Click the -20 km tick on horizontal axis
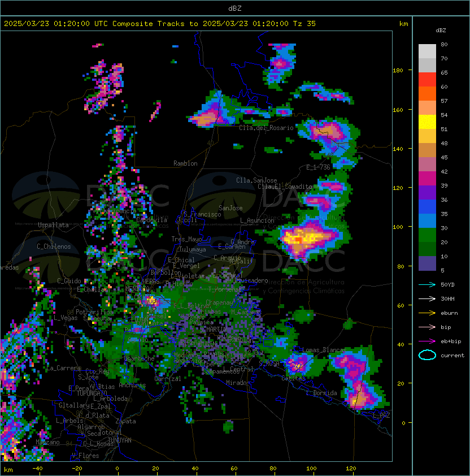This screenshot has height=476, width=470. click(77, 469)
